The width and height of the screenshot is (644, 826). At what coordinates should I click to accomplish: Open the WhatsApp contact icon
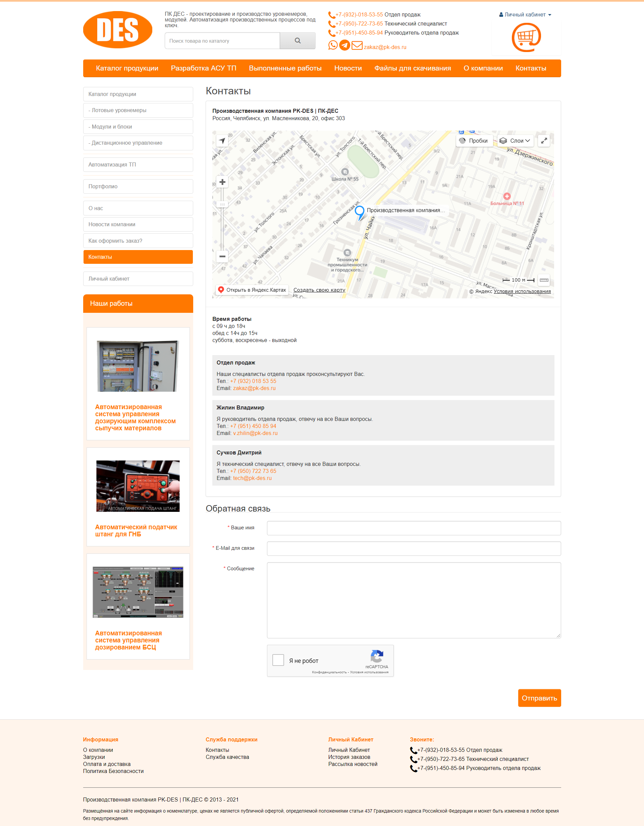[x=333, y=45]
